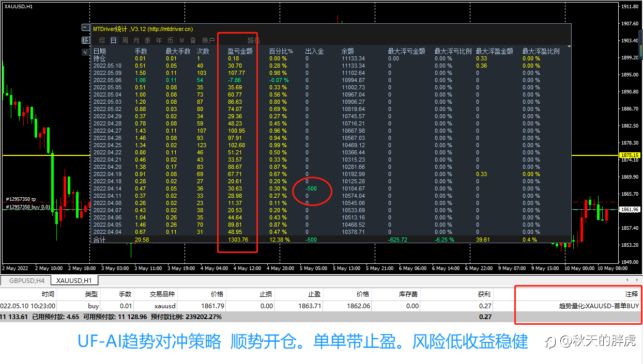
Task: Click the 盈亏金额 column header
Action: tap(240, 52)
